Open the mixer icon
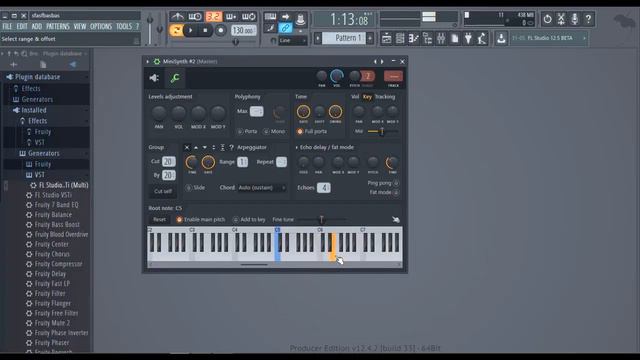This screenshot has height=360, width=640. click(441, 39)
